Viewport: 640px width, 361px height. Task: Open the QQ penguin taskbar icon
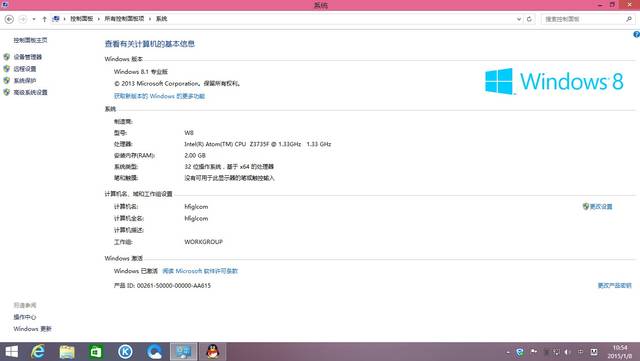pyautogui.click(x=213, y=352)
